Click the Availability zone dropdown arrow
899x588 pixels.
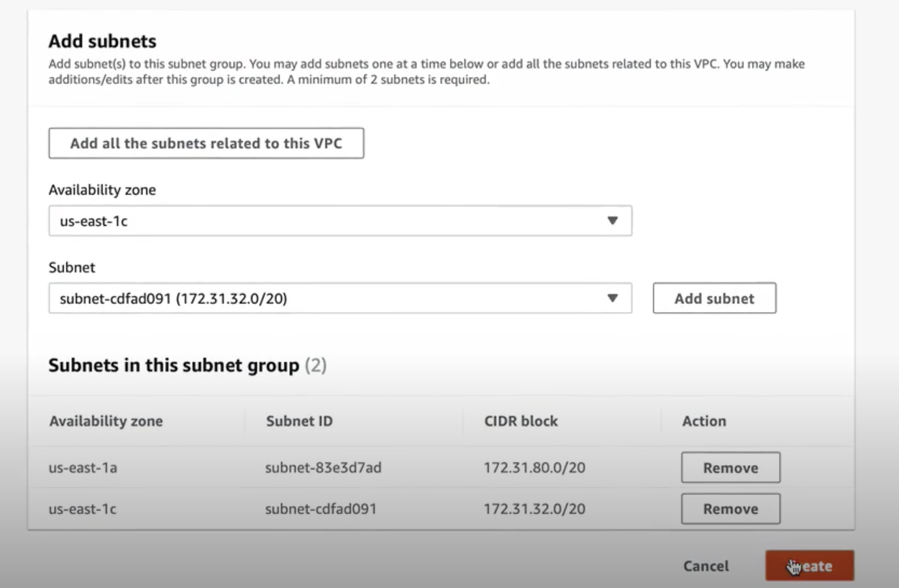click(612, 221)
